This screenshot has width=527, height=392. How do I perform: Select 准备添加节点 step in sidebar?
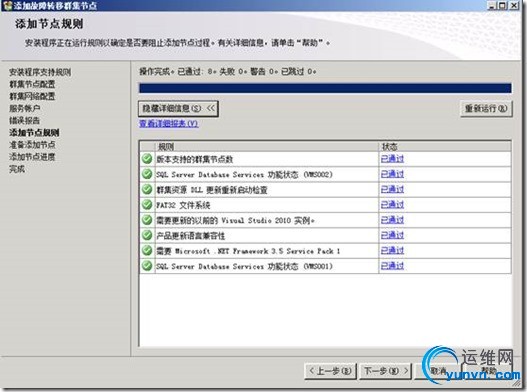(32, 145)
